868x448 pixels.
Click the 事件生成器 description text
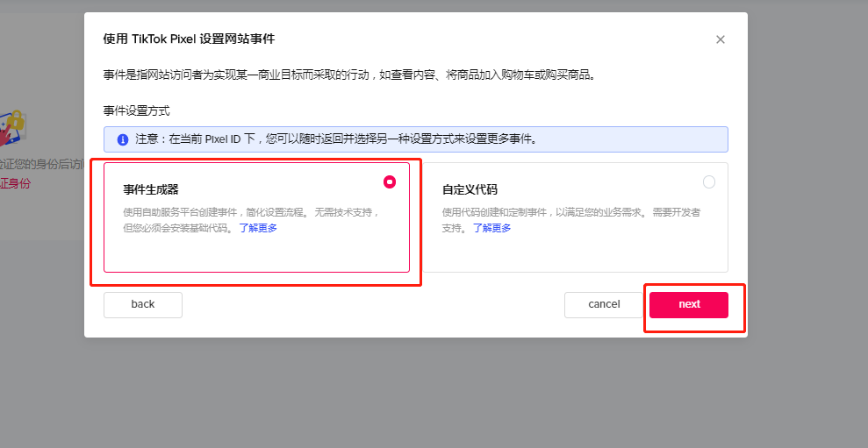click(251, 220)
